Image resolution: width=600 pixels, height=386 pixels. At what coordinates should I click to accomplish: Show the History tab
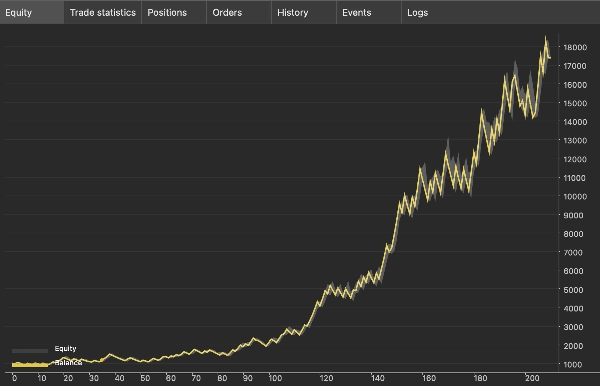click(x=304, y=13)
